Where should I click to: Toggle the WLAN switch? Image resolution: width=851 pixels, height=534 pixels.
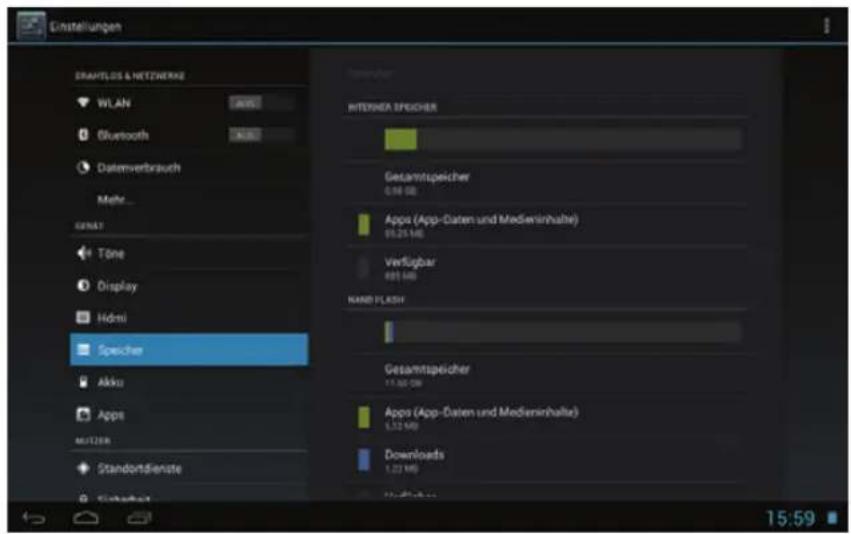click(262, 103)
